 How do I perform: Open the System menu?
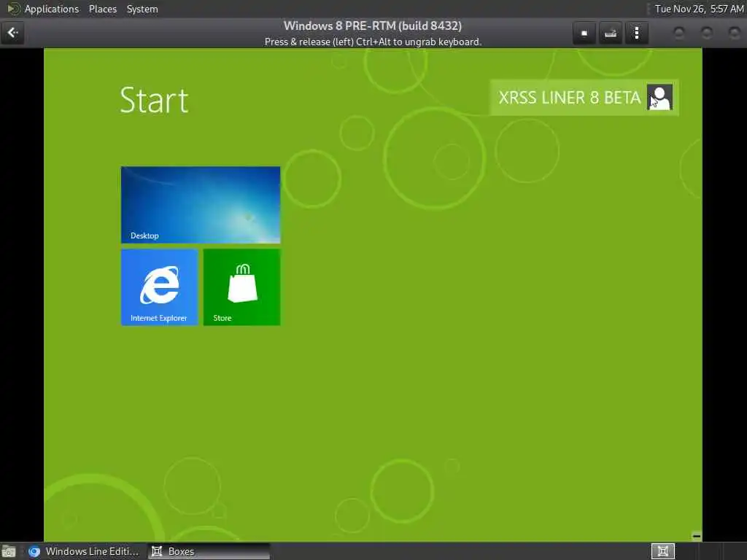pos(142,9)
